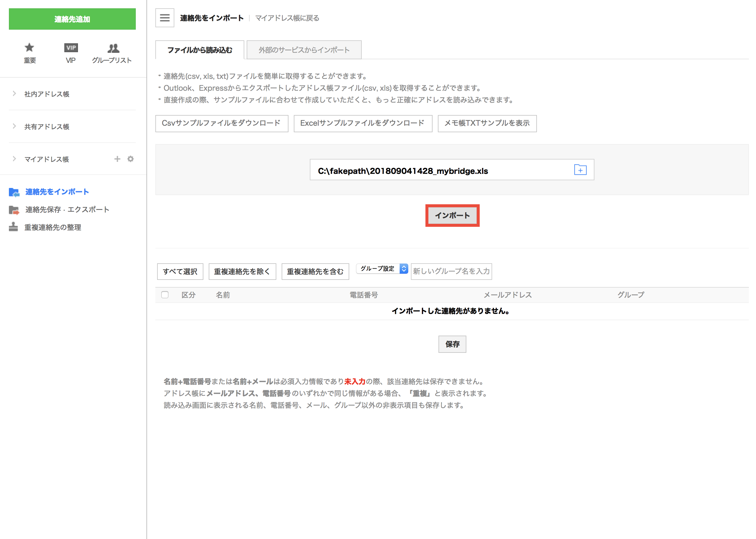Switch to 外部のサービスからインポート tab
Screen dimensions: 756x539
pyautogui.click(x=304, y=50)
